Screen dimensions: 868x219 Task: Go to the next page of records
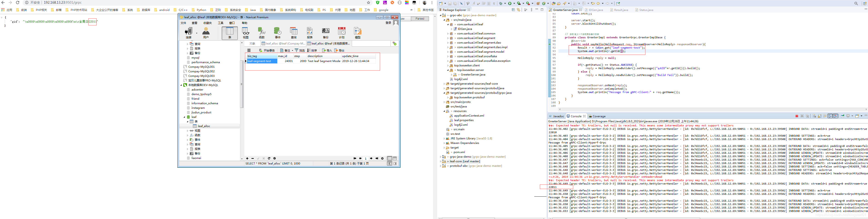pos(371,159)
